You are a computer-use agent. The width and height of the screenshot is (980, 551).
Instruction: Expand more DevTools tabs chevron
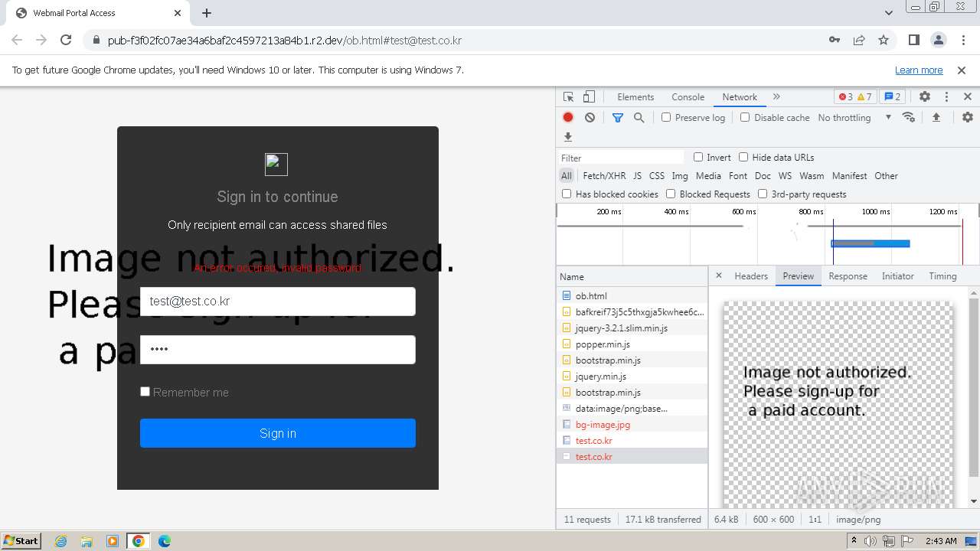pos(776,97)
